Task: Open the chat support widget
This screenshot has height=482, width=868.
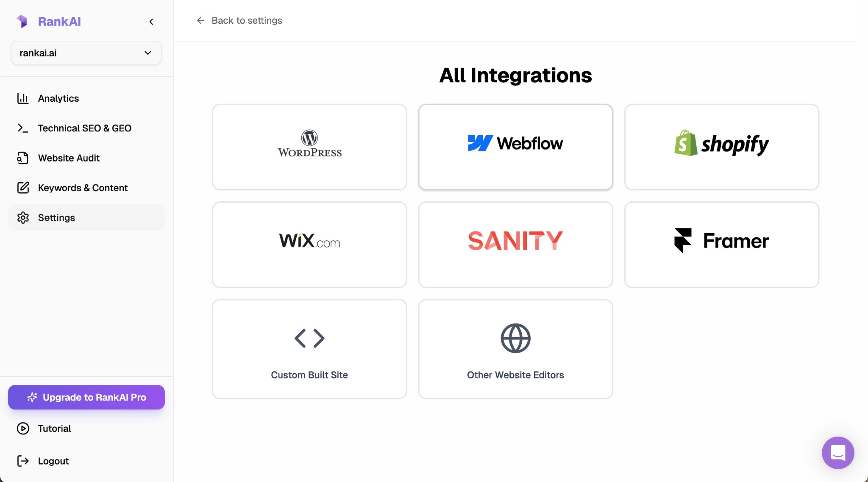Action: point(837,453)
